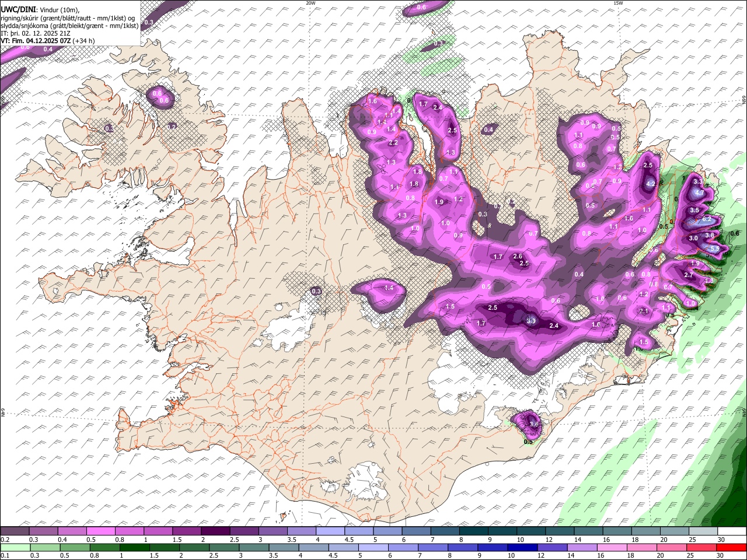Click the white swatch ending the upper purple scale
The image size is (747, 560).
point(731,531)
